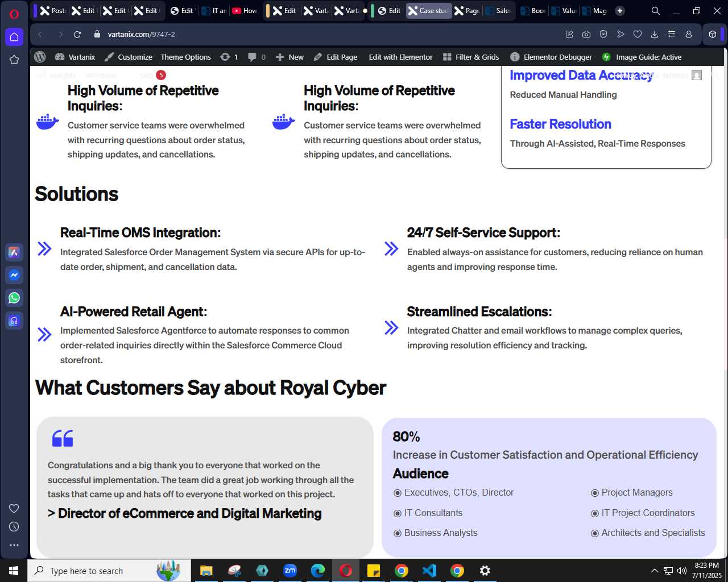Open the Opera main menu logo

(14, 14)
